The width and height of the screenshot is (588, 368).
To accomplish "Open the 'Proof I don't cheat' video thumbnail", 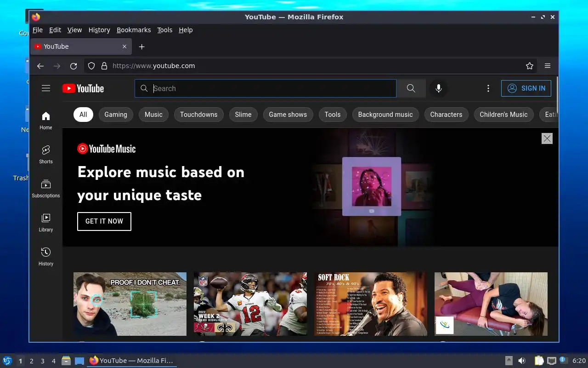I will (x=130, y=304).
